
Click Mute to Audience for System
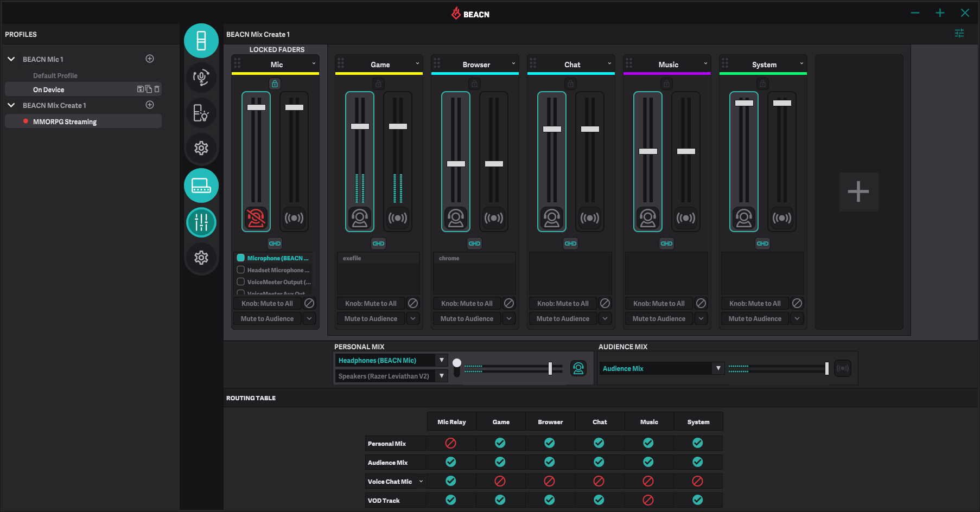[x=755, y=318]
